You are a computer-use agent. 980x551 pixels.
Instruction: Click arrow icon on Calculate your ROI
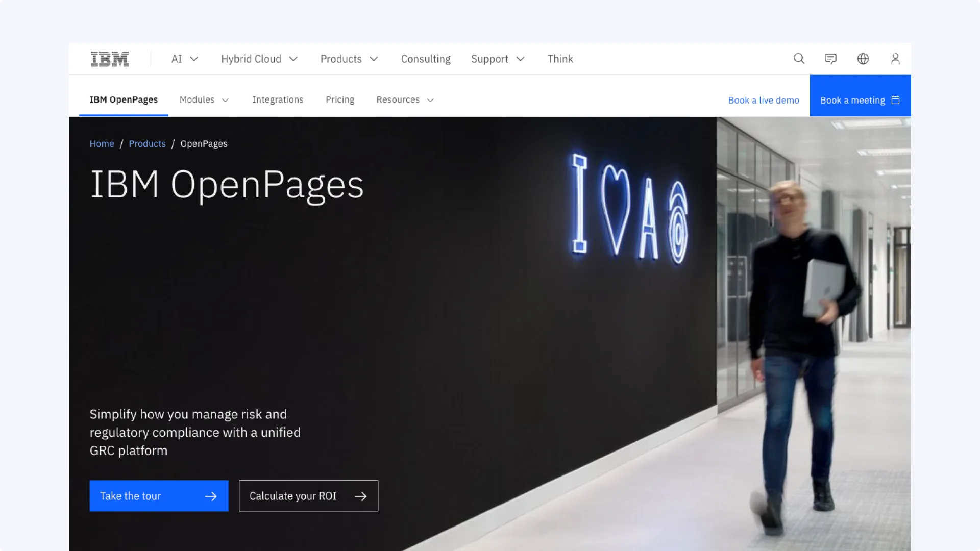click(x=361, y=496)
